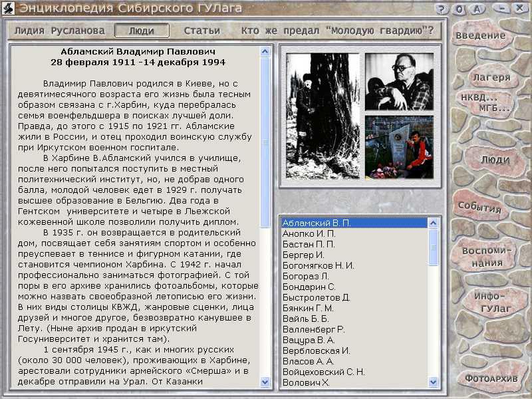Open the Фотоархив section stone
The height and width of the screenshot is (399, 532).
click(491, 378)
